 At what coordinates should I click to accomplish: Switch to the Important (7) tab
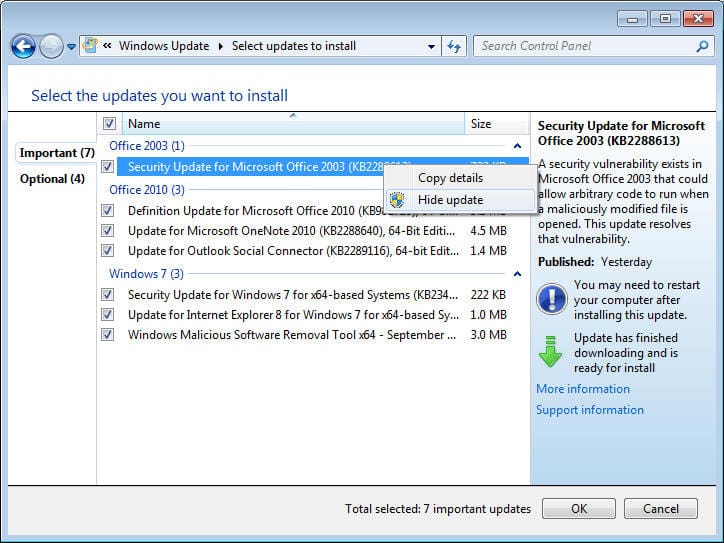coord(57,153)
